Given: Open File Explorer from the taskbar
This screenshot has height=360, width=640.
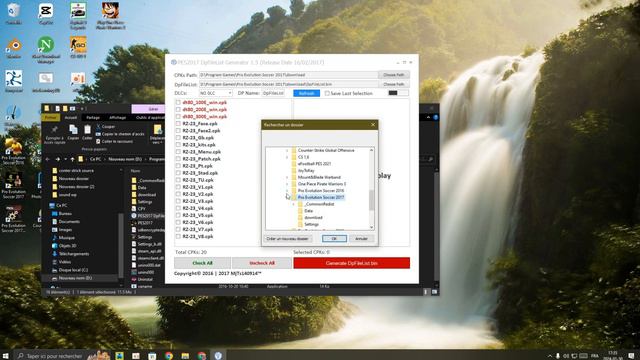Looking at the screenshot, I should (x=185, y=356).
